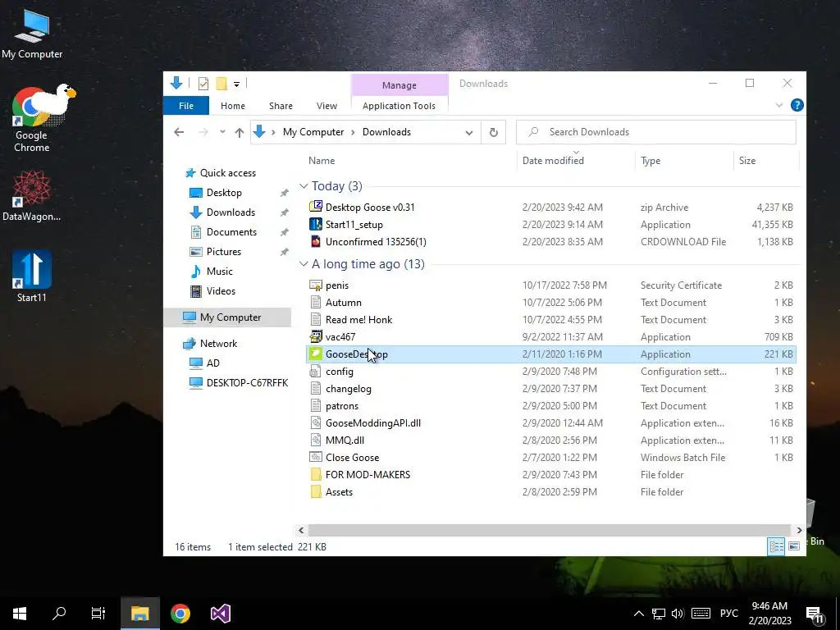Select the Close Goose batch file
The height and width of the screenshot is (630, 840).
click(x=352, y=458)
